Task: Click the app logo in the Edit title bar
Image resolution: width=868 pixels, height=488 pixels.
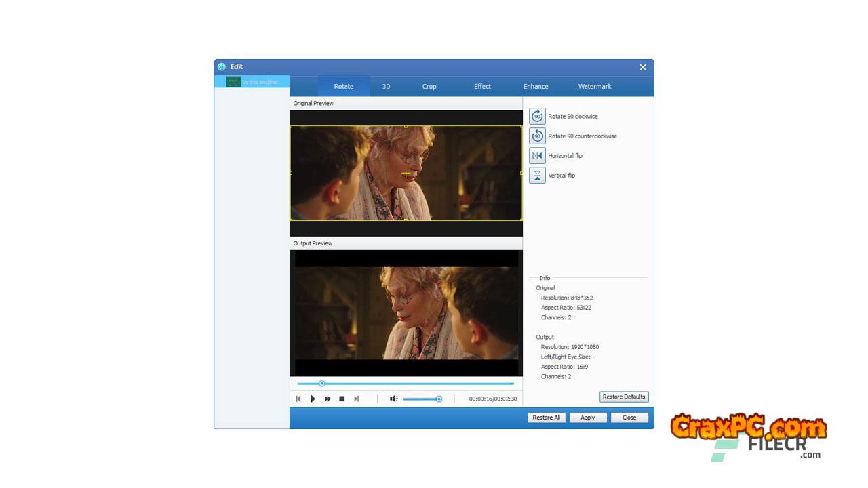Action: coord(221,67)
